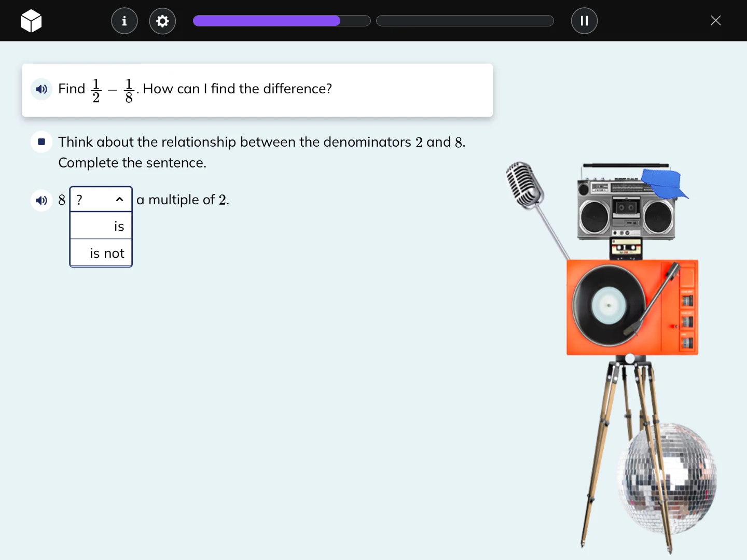
Task: Choose 'is not' dropdown option
Action: point(101,253)
